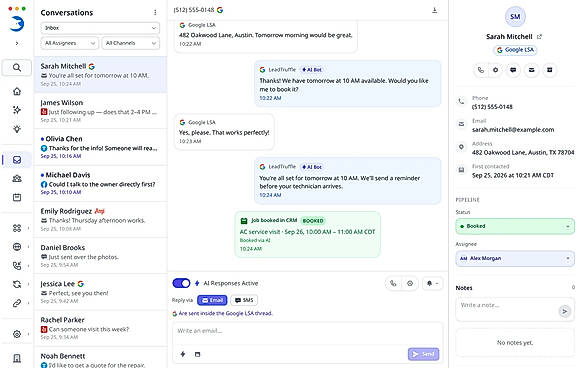Click the chat bubble action button in profile
Viewport: 581px width, 368px height.
tap(513, 70)
